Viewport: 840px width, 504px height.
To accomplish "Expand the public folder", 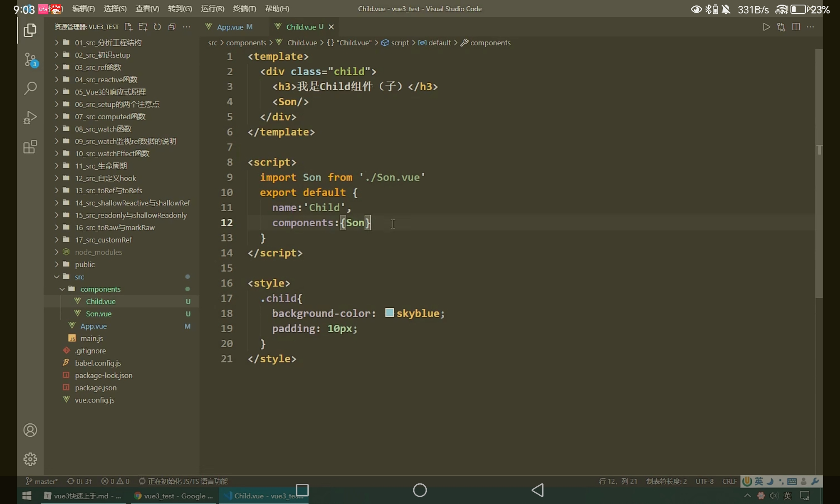I will (85, 265).
